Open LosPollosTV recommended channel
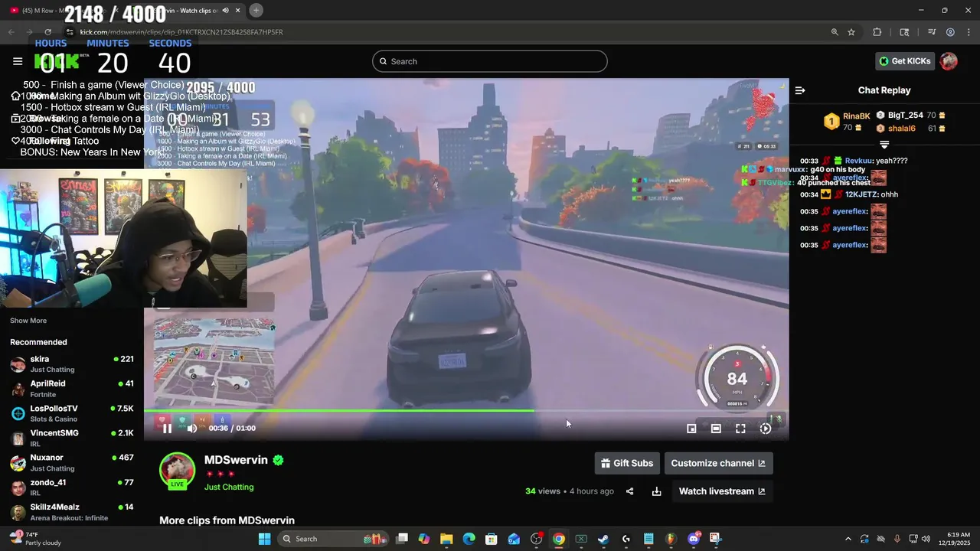 coord(72,414)
